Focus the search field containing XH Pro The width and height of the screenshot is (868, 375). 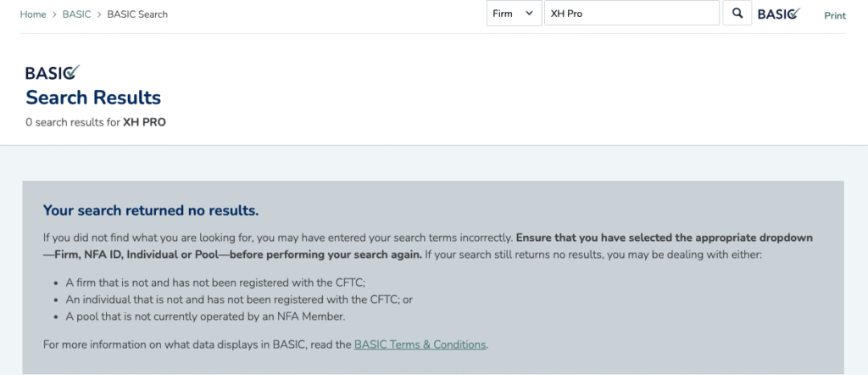[631, 14]
